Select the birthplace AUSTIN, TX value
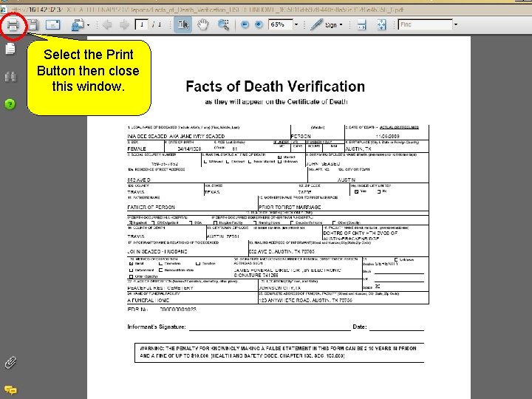532x399 pixels. tap(358, 149)
